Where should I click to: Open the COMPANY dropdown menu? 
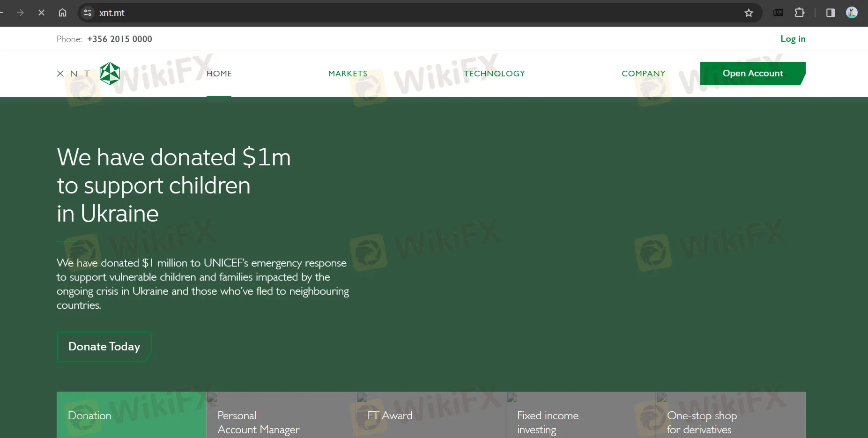[643, 74]
